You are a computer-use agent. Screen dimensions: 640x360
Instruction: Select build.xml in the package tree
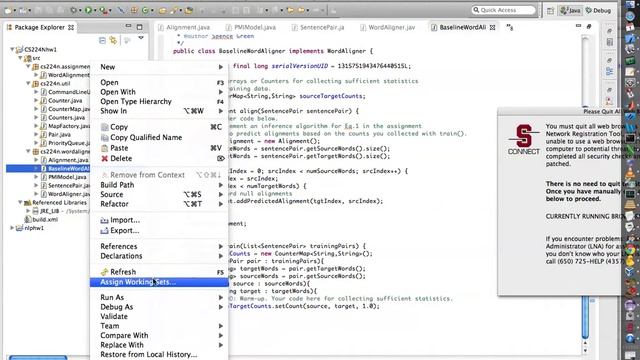click(x=45, y=220)
